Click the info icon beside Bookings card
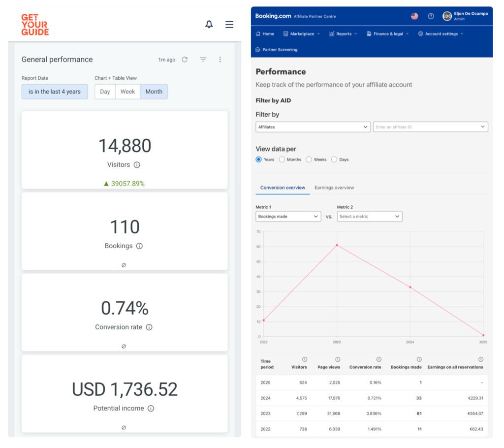Viewport: 504px width, 448px height. point(139,246)
